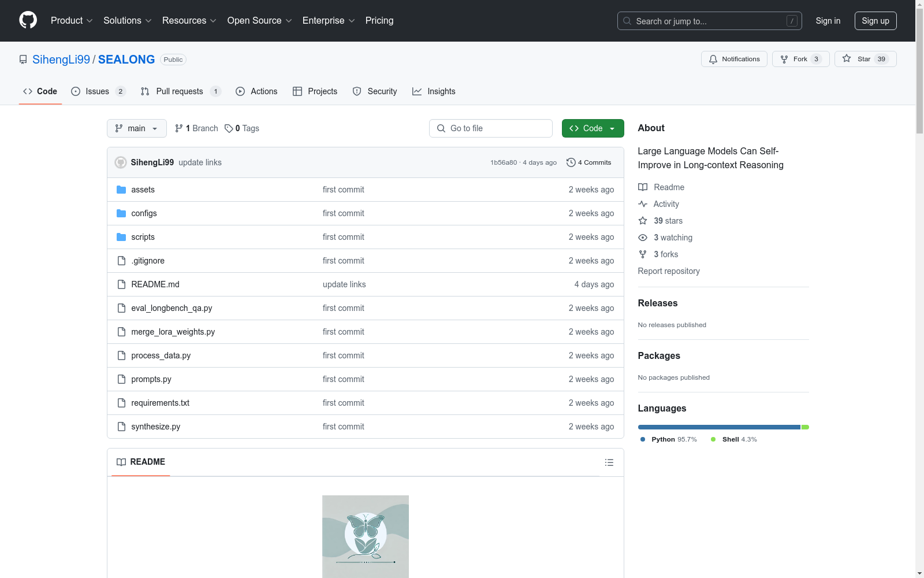Click the Releases heading link
This screenshot has width=924, height=578.
coord(658,303)
